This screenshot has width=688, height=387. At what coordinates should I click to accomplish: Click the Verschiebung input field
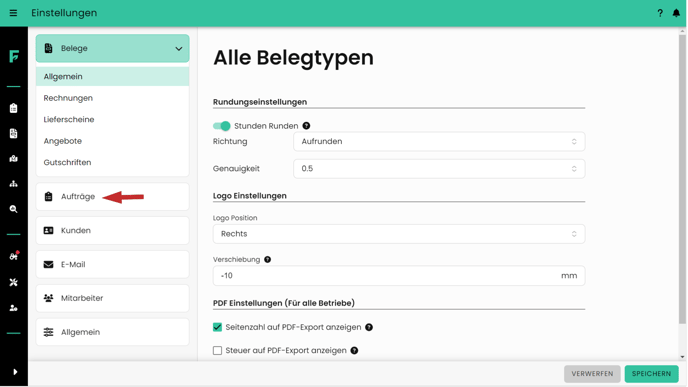tap(399, 276)
